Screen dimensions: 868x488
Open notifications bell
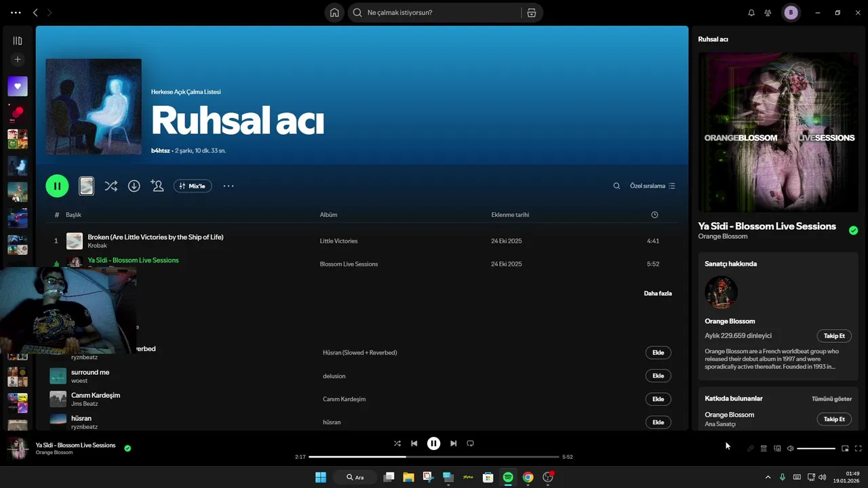751,12
